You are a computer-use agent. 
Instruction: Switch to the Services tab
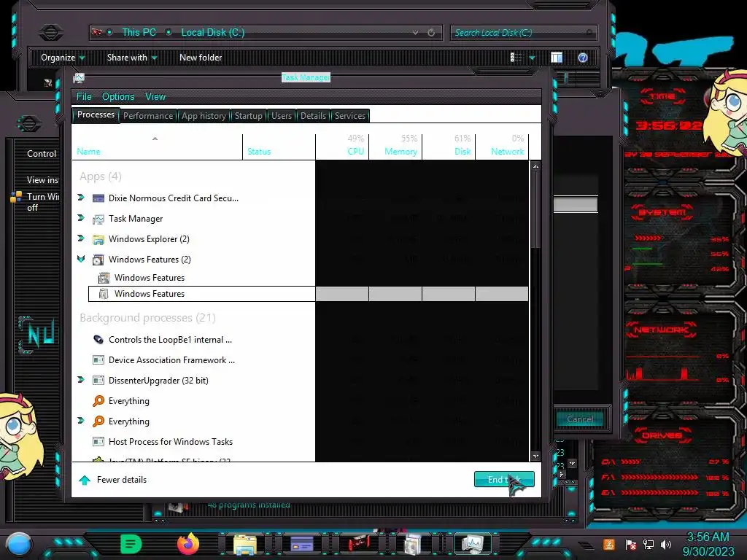pyautogui.click(x=349, y=116)
